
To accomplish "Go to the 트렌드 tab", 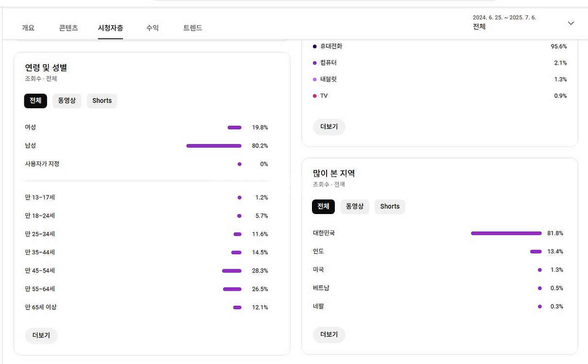I will tap(192, 28).
